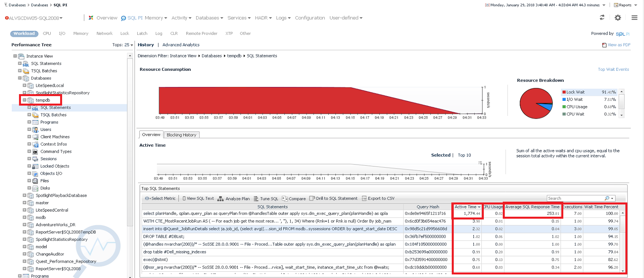Open the hamburger menu icon

coord(635,18)
